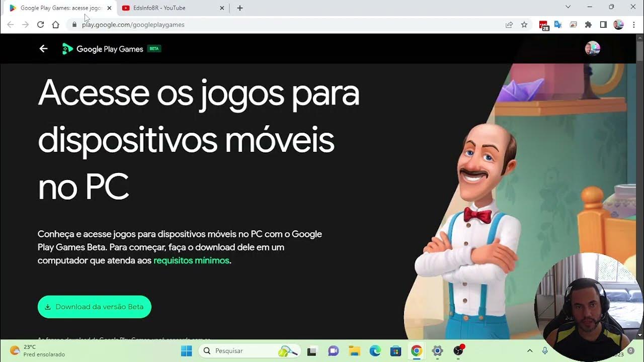Expand the hidden system tray icons
The image size is (644, 362).
point(530,350)
